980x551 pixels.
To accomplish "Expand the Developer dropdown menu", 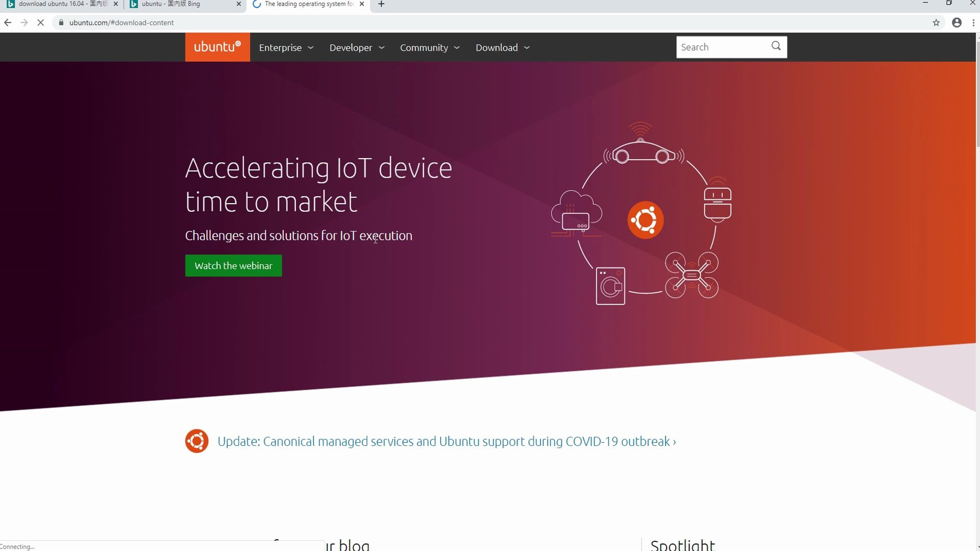I will (357, 47).
